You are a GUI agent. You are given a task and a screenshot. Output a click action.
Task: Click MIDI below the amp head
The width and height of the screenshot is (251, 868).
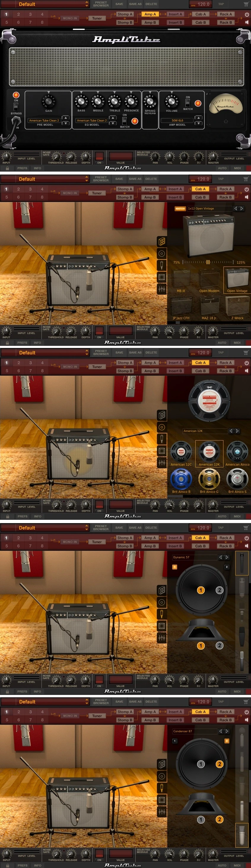click(x=238, y=168)
